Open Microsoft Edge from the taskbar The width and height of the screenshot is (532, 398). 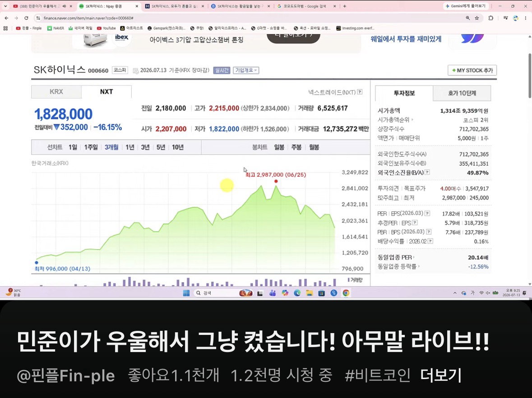point(297,293)
